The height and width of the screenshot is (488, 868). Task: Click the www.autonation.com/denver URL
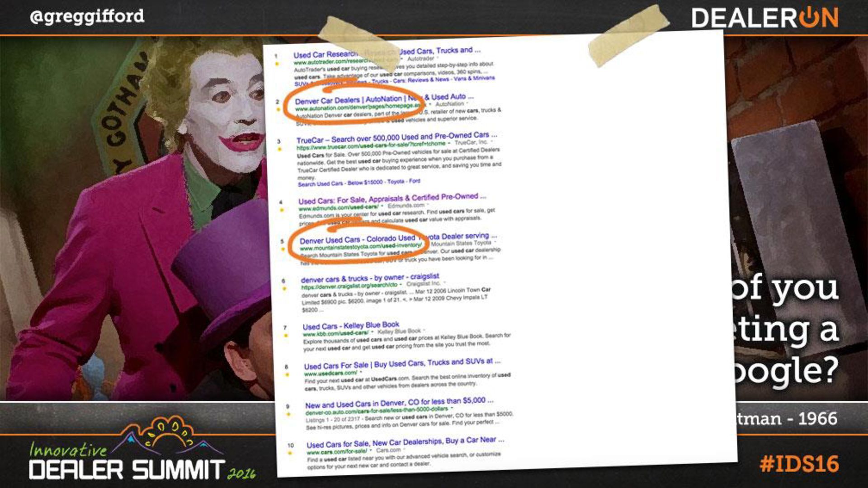coord(359,107)
